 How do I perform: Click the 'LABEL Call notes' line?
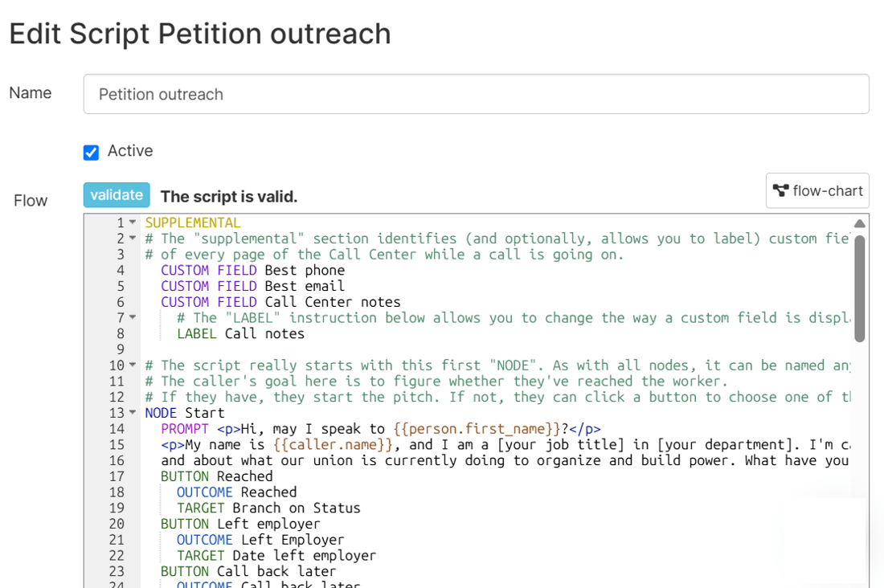241,333
